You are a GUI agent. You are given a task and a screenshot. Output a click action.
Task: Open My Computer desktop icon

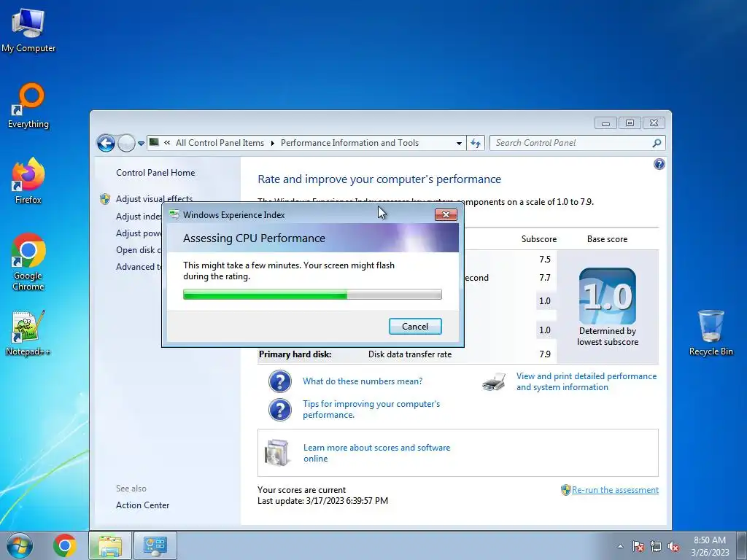click(x=28, y=29)
